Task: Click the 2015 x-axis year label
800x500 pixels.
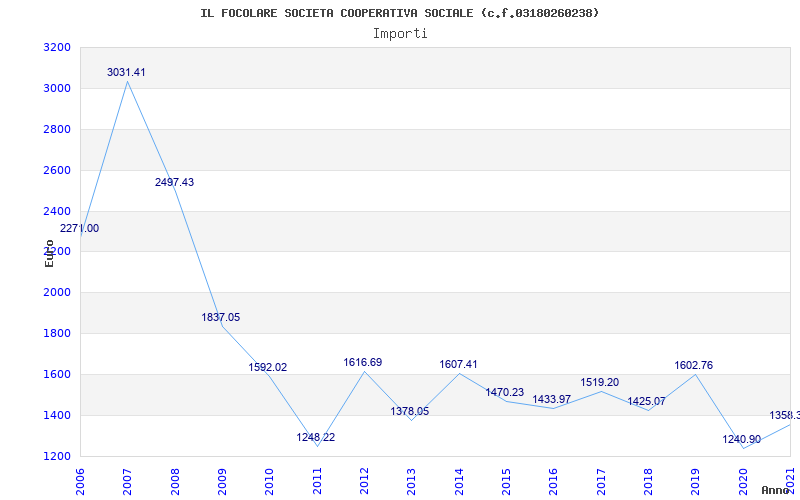Action: click(x=507, y=481)
